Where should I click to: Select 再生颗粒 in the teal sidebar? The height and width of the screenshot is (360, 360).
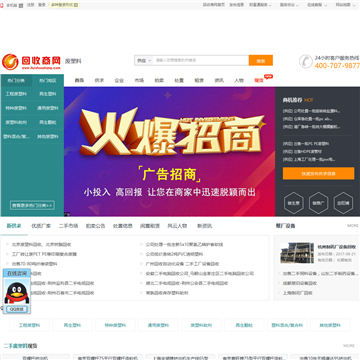(48, 122)
